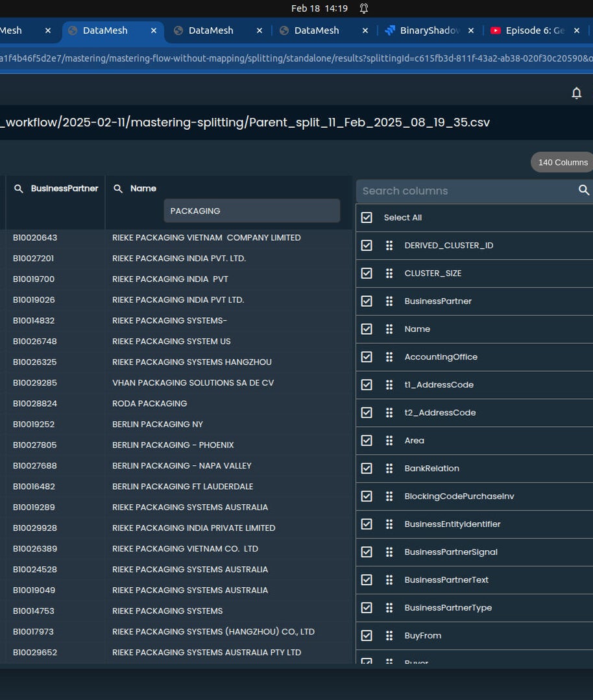Click drag handle beside AccountingOffice column
The height and width of the screenshot is (700, 593).
point(389,357)
